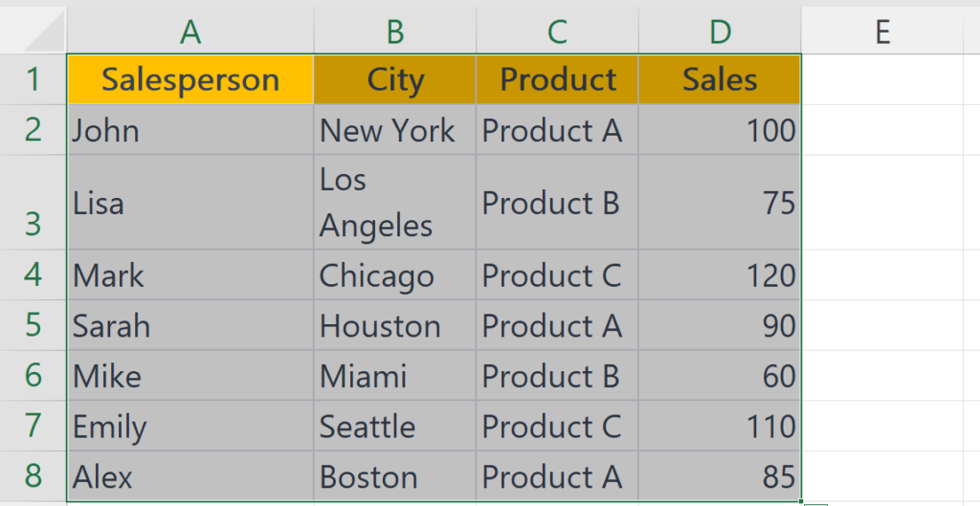The width and height of the screenshot is (980, 506).
Task: Select column B header
Action: pyautogui.click(x=395, y=31)
